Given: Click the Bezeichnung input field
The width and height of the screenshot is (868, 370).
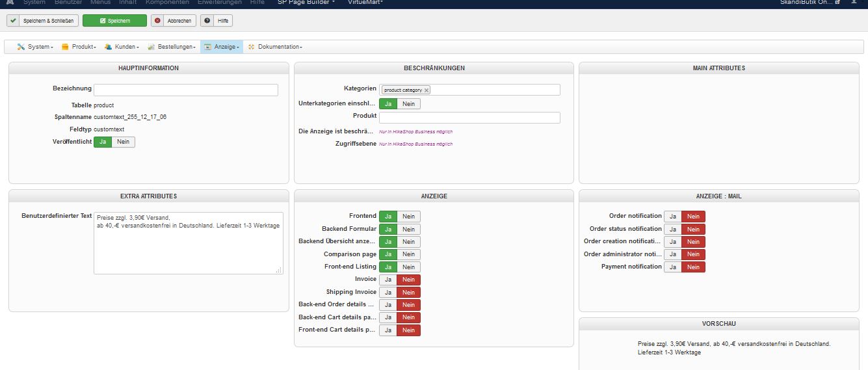Looking at the screenshot, I should pyautogui.click(x=186, y=90).
